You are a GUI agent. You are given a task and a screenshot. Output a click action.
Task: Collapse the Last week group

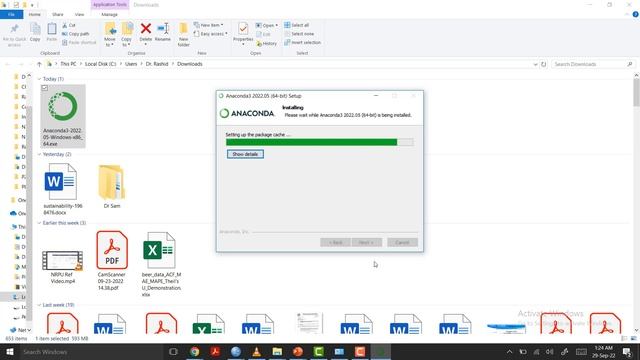[40, 305]
